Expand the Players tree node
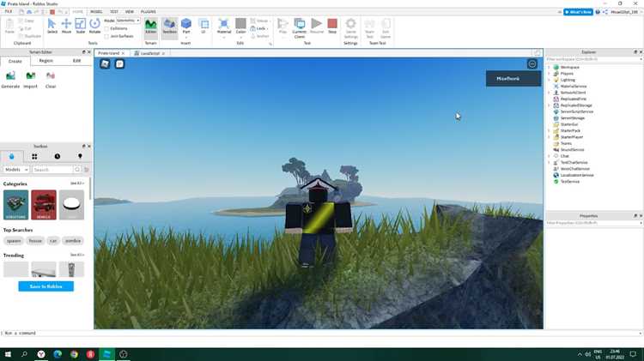The image size is (644, 361). pos(550,74)
